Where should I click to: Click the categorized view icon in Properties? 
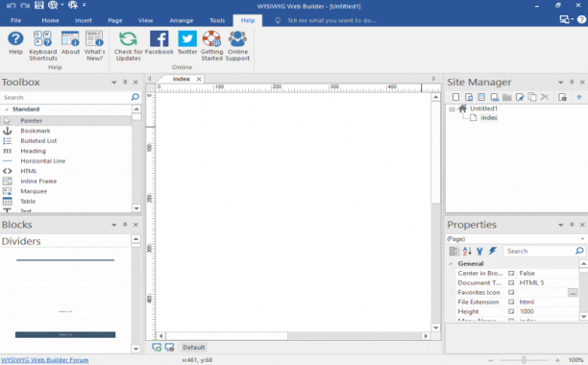pyautogui.click(x=454, y=251)
